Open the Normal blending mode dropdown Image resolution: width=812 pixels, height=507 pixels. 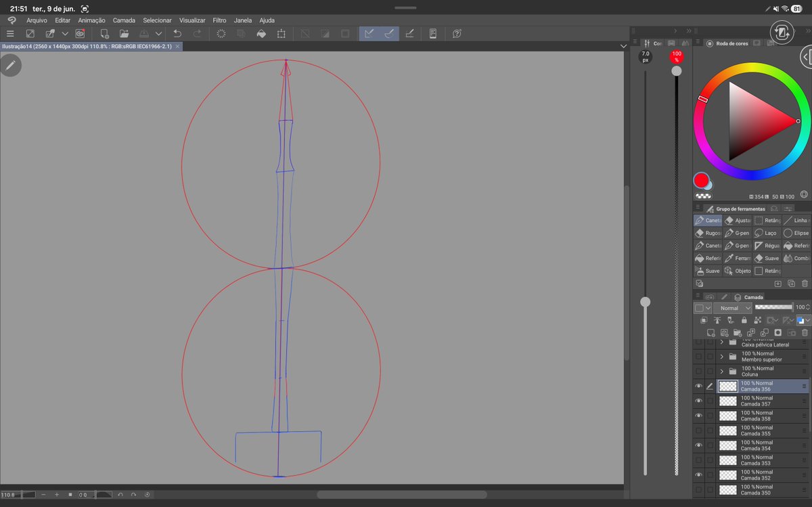click(x=733, y=308)
